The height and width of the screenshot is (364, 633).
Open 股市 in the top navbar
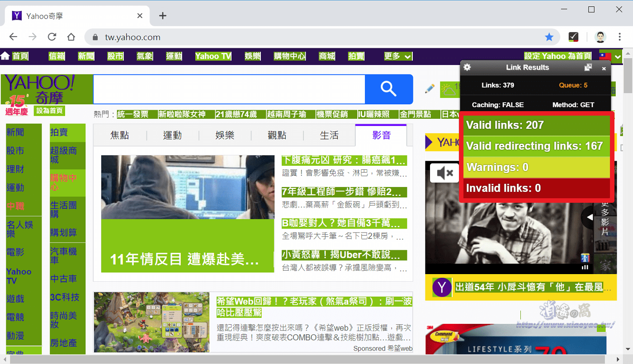115,56
